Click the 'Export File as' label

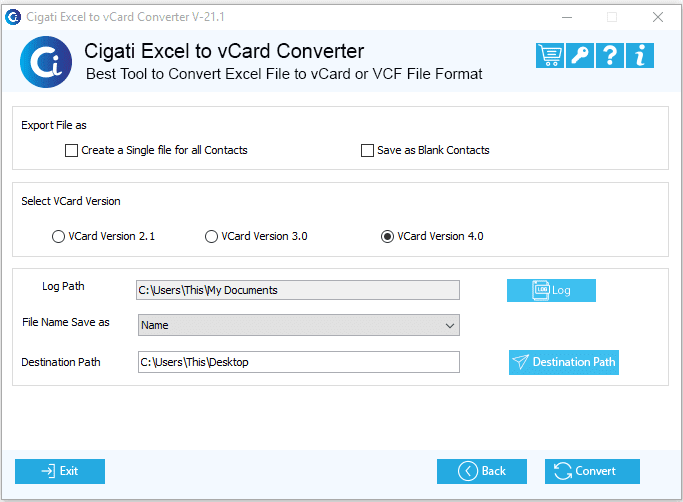point(54,126)
